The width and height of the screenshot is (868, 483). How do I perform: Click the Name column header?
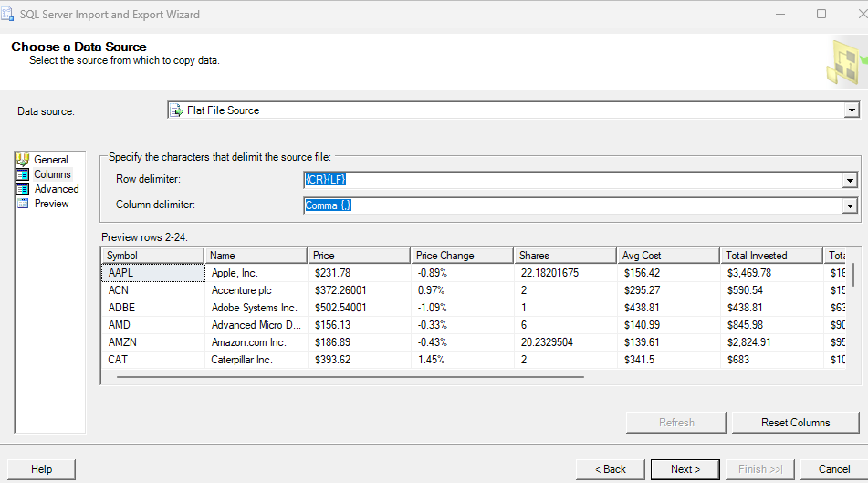(x=256, y=256)
